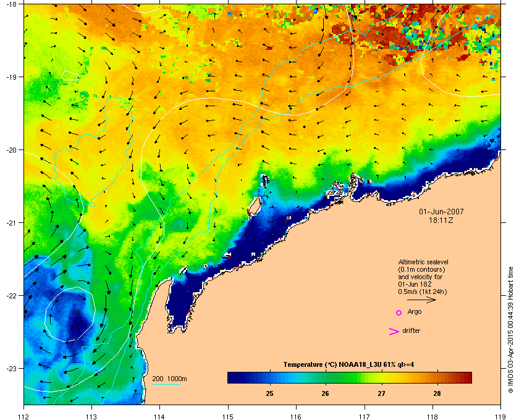
Task: Click the longitude axis label 115
Action: click(228, 416)
